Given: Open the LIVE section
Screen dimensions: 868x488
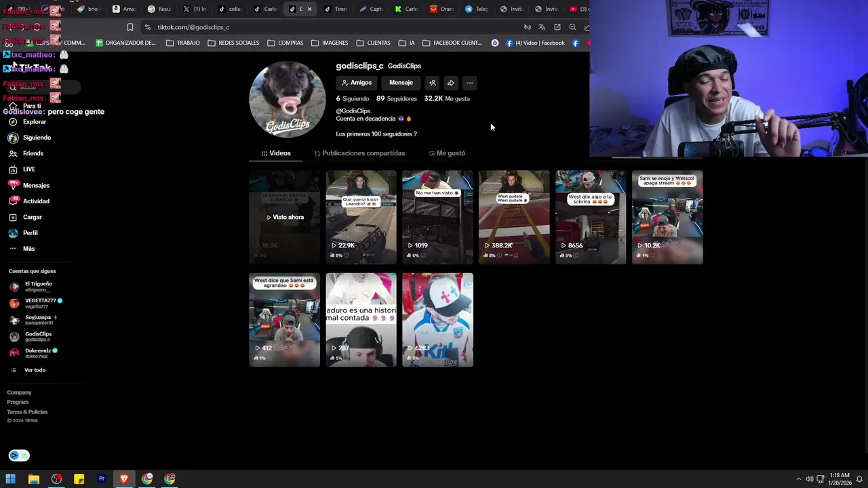Looking at the screenshot, I should [22, 169].
